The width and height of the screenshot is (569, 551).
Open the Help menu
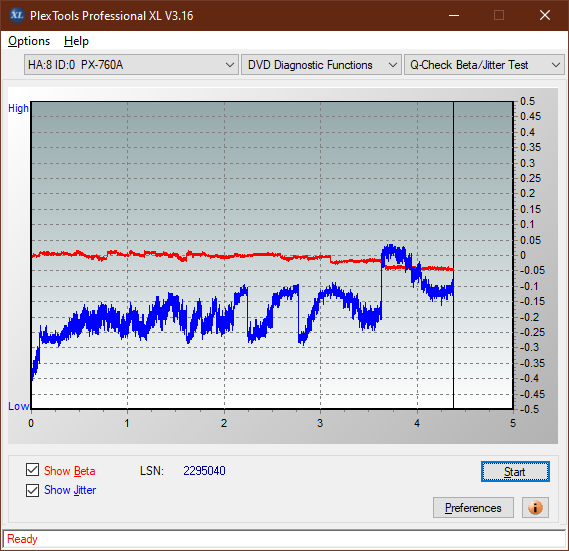click(x=76, y=41)
